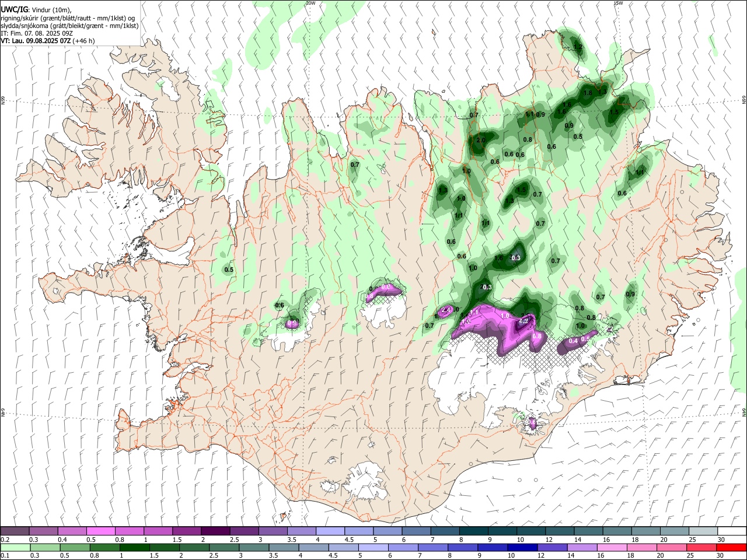Viewport: 747px width, 560px height.
Task: Select the darkest green 1–1.5 rain swatch
Action: pos(134,547)
